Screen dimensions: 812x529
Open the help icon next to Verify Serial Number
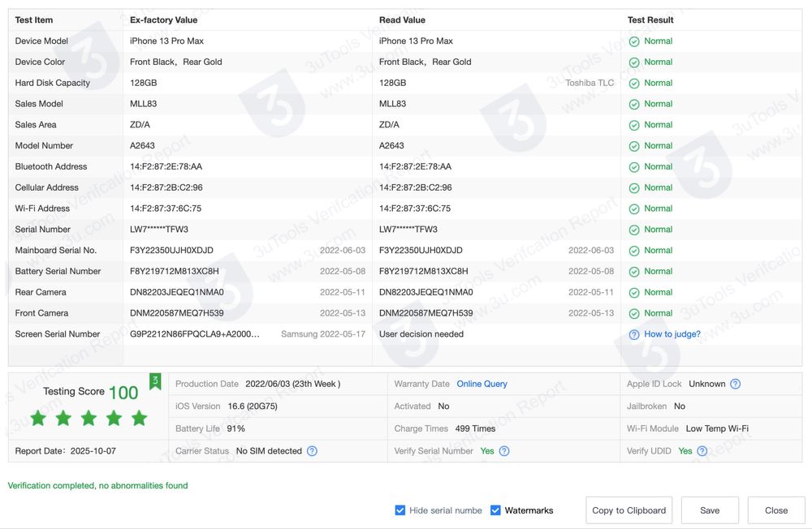point(504,451)
